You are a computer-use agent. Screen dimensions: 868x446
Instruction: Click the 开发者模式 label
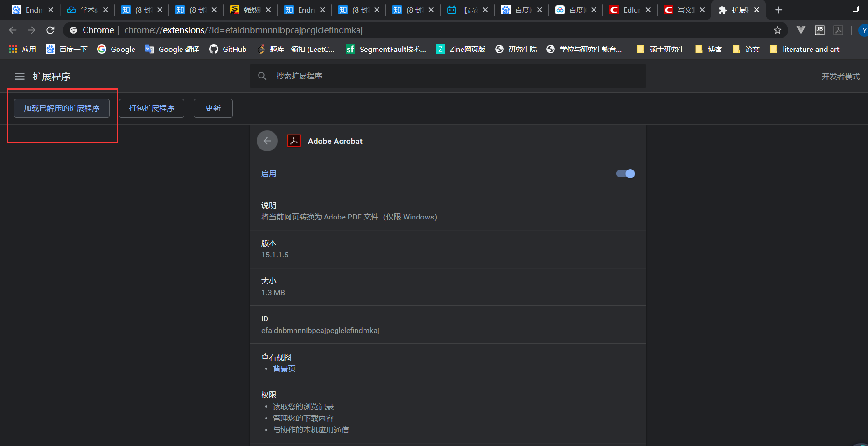tap(840, 77)
